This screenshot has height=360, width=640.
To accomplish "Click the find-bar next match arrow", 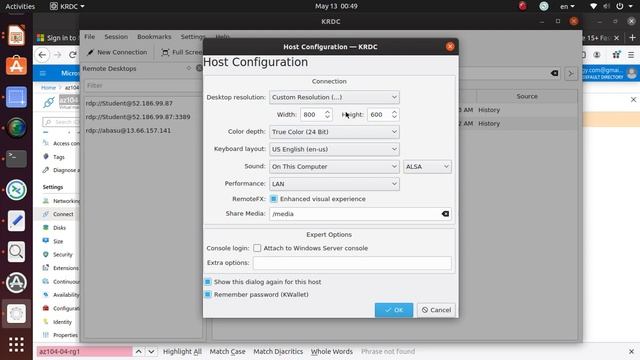I will [151, 351].
